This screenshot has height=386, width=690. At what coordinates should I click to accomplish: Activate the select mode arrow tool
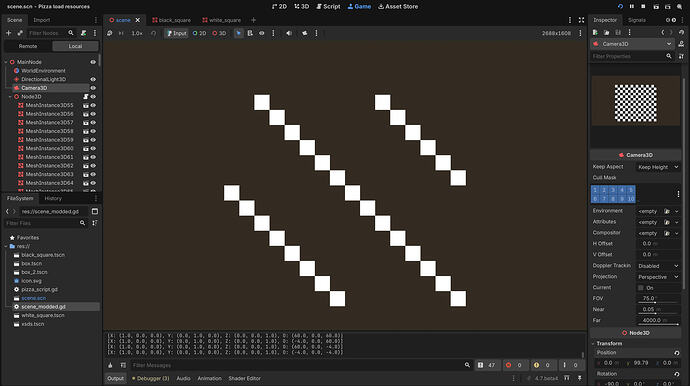point(239,33)
